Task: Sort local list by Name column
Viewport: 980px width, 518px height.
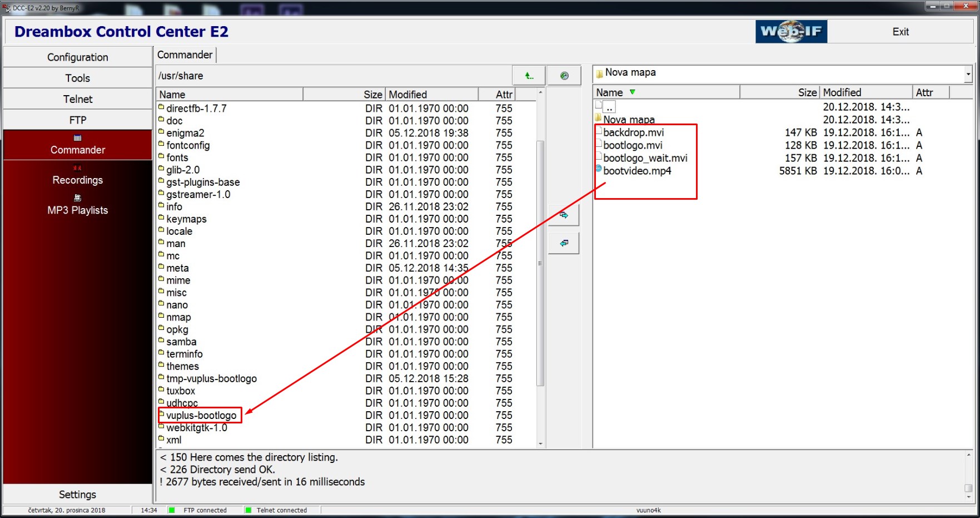Action: 666,92
